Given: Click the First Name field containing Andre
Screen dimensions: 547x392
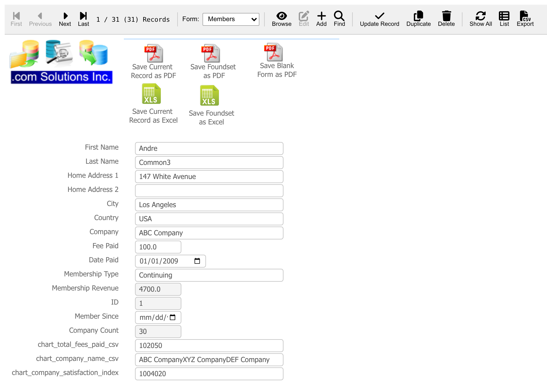Looking at the screenshot, I should point(209,148).
